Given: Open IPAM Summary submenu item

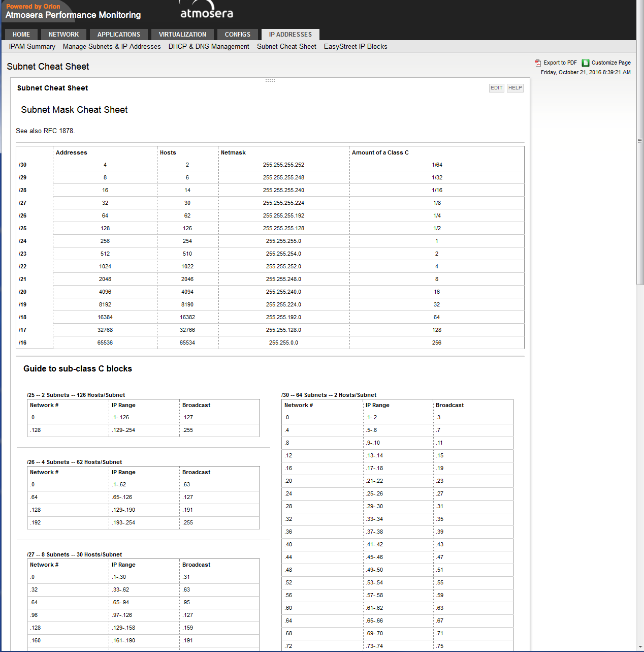Looking at the screenshot, I should click(32, 46).
